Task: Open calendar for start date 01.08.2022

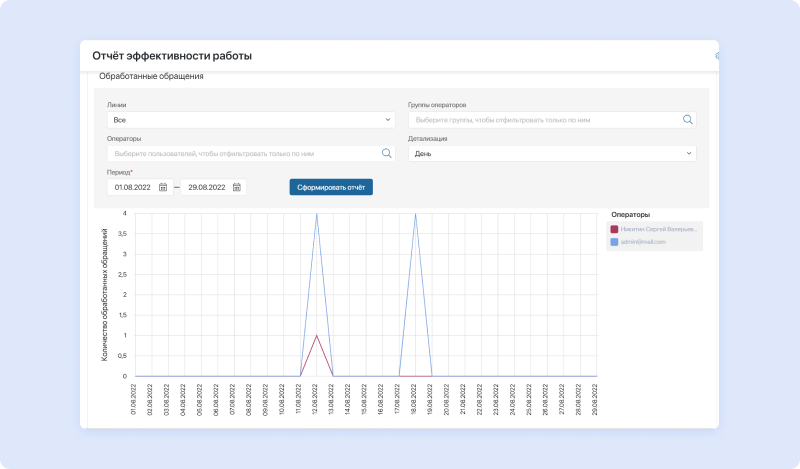Action: pos(163,187)
